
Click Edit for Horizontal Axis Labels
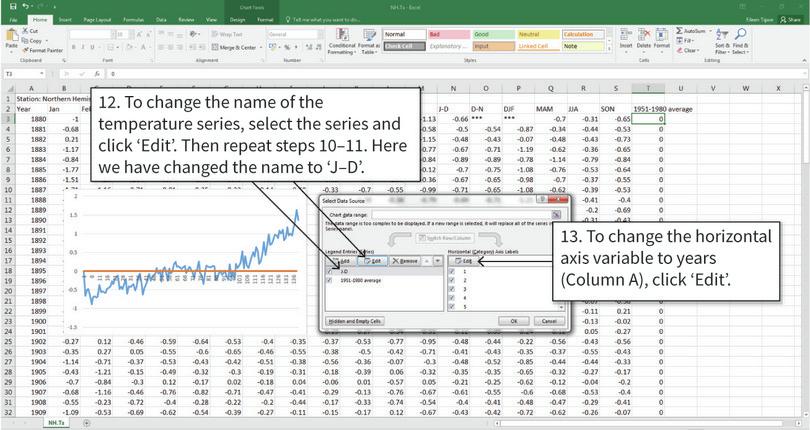(x=465, y=260)
